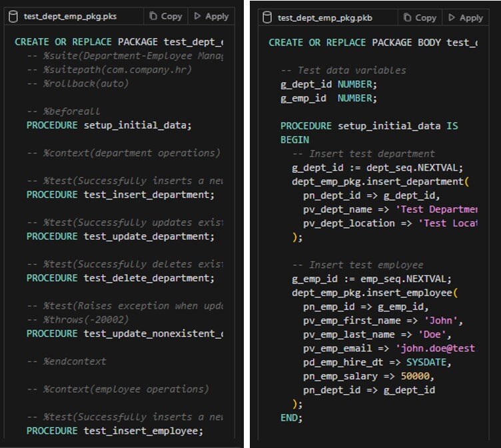Viewport: 501px width, 448px height.
Task: Click the line 'g_emp_id := emp_seq.NEXTVAL;'
Action: point(372,279)
